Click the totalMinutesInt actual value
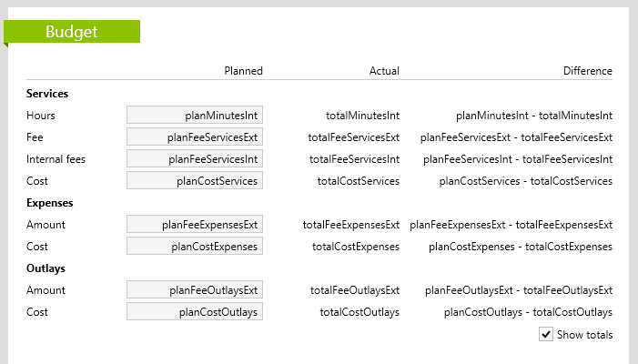The image size is (638, 364). pyautogui.click(x=362, y=116)
